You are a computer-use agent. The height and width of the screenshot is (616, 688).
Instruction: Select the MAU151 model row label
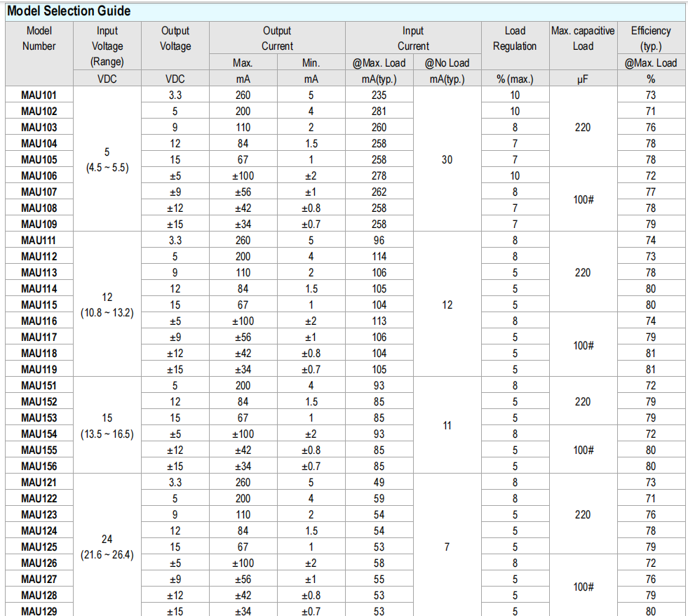[x=39, y=385]
